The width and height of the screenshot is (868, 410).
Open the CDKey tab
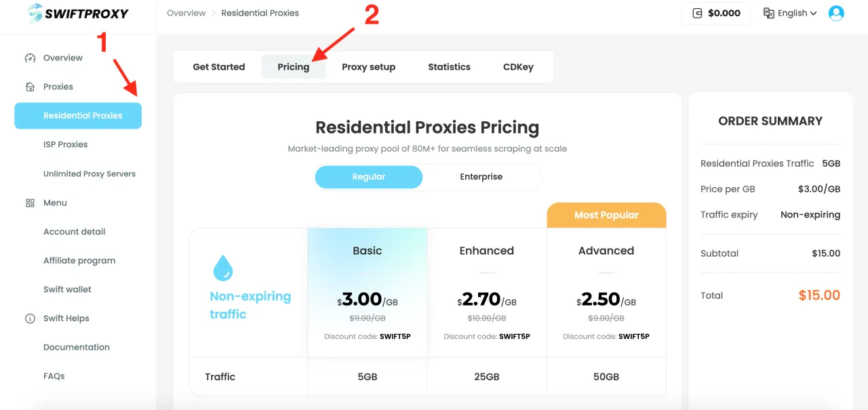(518, 67)
